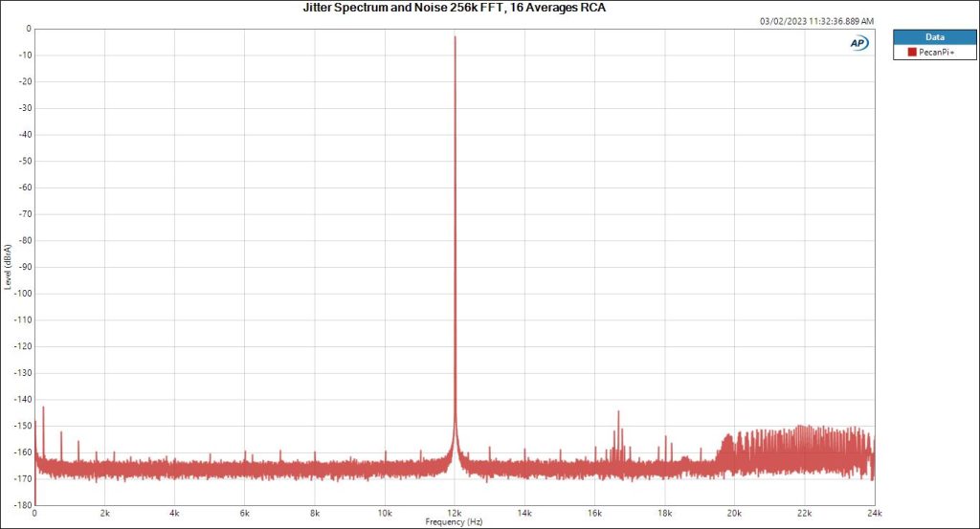Click the -100 tick on level axis
The width and height of the screenshot is (980, 529).
click(21, 294)
